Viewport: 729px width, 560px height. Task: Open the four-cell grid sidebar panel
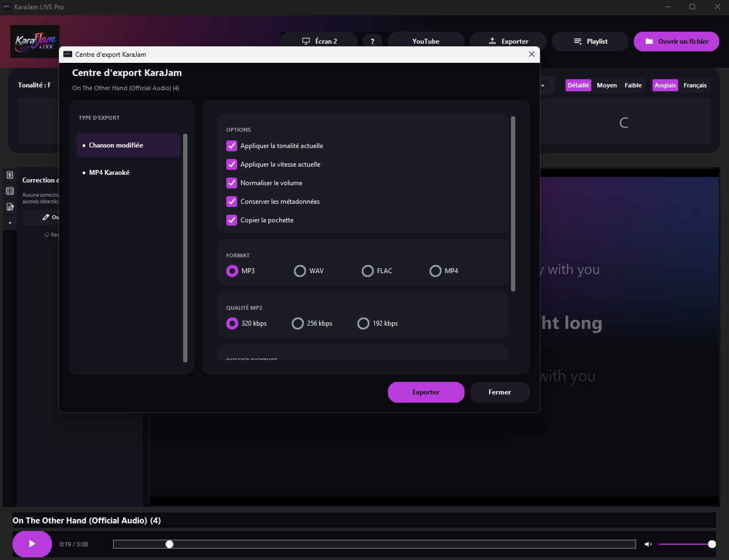pos(10,191)
